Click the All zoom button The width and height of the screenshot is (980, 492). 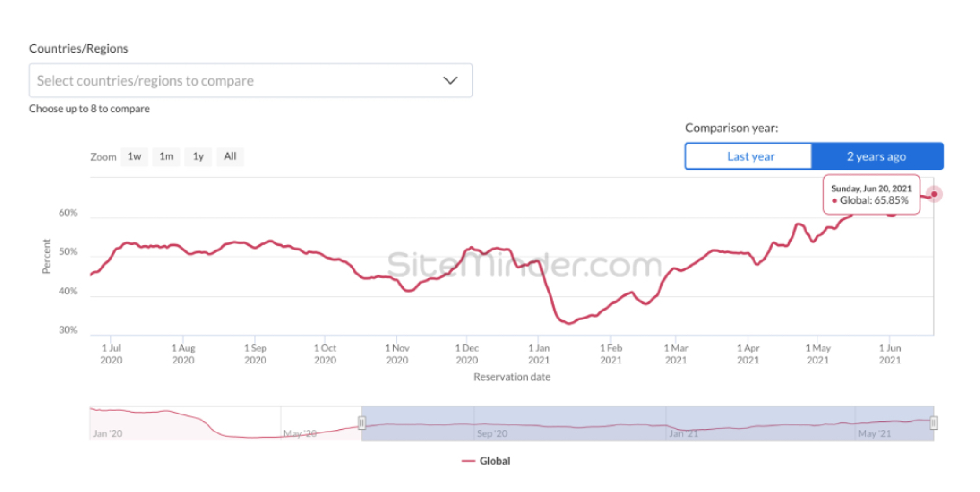point(230,156)
